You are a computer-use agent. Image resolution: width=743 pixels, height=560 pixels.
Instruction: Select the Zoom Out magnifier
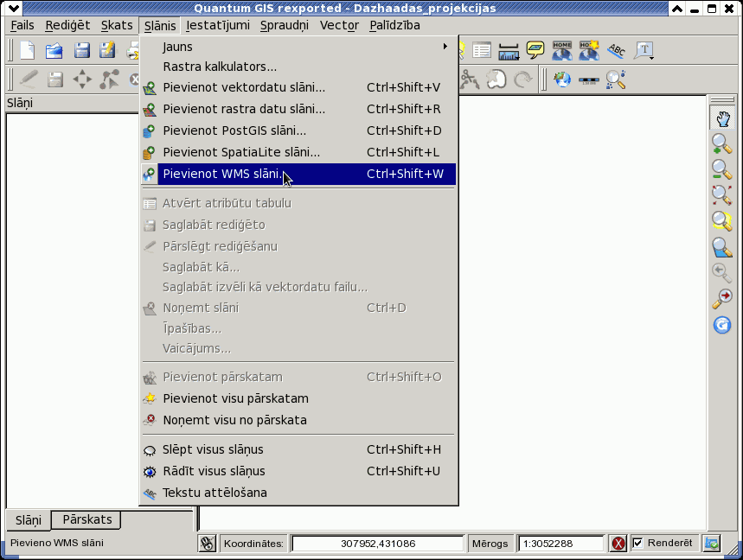[x=721, y=169]
